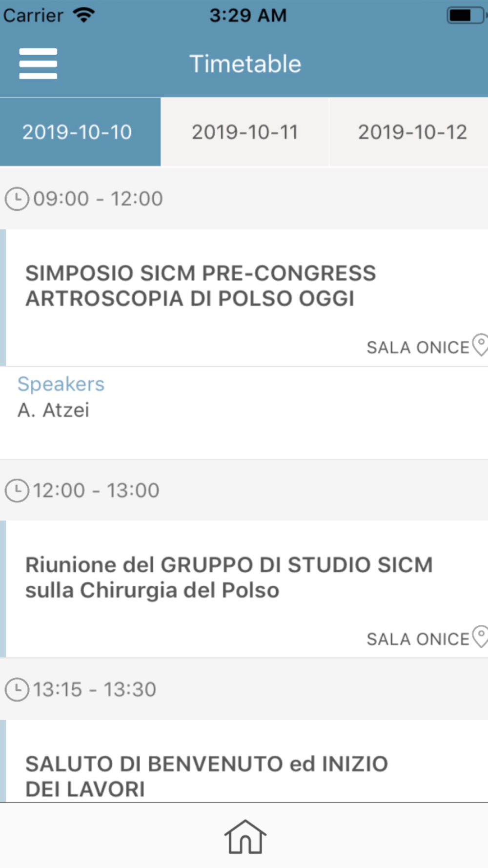Switch to the 2019-10-12 date tab
Image resolution: width=488 pixels, height=868 pixels.
[409, 132]
